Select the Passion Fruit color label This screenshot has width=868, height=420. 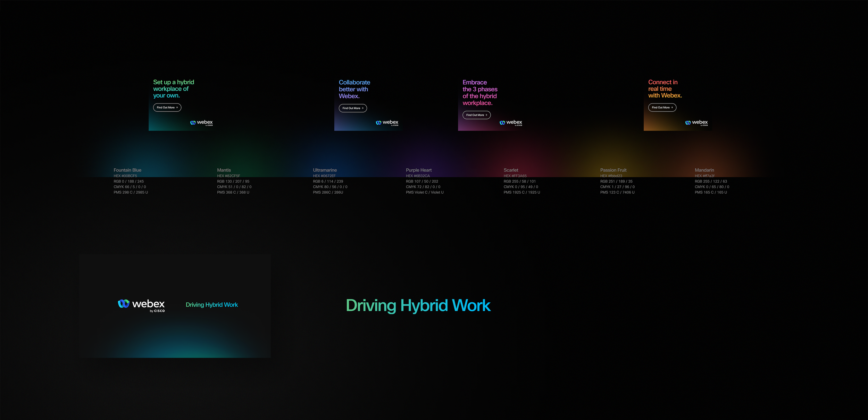613,170
